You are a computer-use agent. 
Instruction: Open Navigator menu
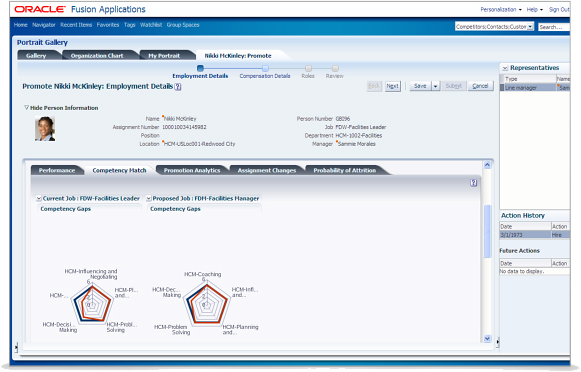(x=44, y=25)
